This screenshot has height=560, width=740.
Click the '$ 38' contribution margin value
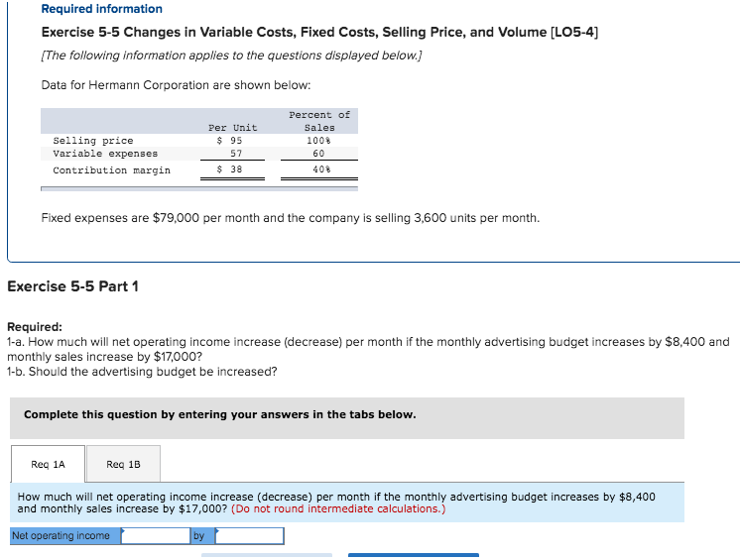tap(229, 168)
